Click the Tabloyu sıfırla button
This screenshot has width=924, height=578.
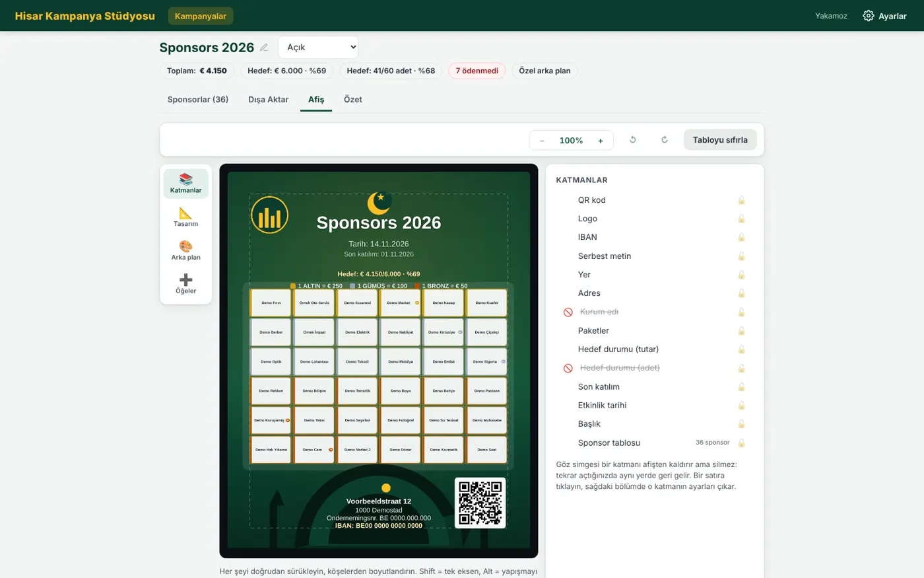pyautogui.click(x=720, y=140)
